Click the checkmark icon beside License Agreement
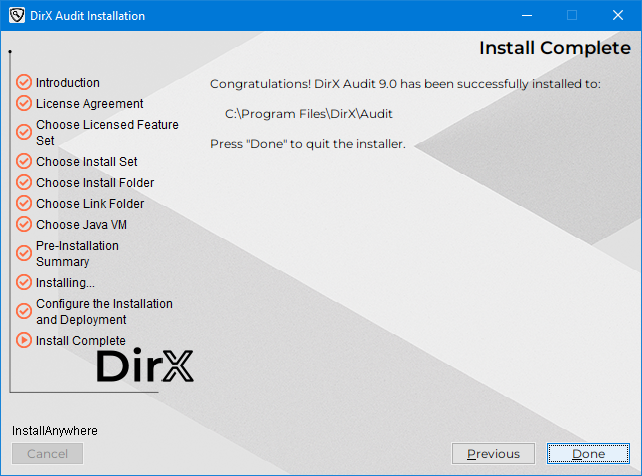 coord(24,104)
